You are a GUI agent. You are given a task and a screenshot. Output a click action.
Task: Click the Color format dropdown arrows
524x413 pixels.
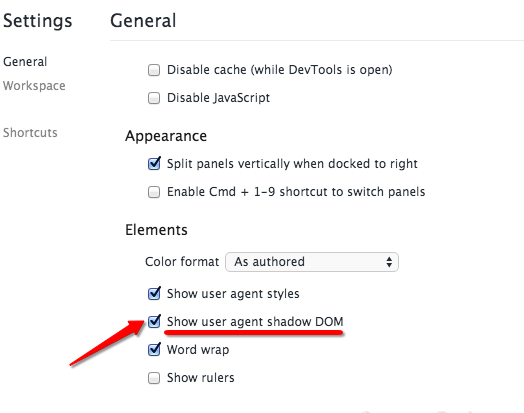[389, 262]
